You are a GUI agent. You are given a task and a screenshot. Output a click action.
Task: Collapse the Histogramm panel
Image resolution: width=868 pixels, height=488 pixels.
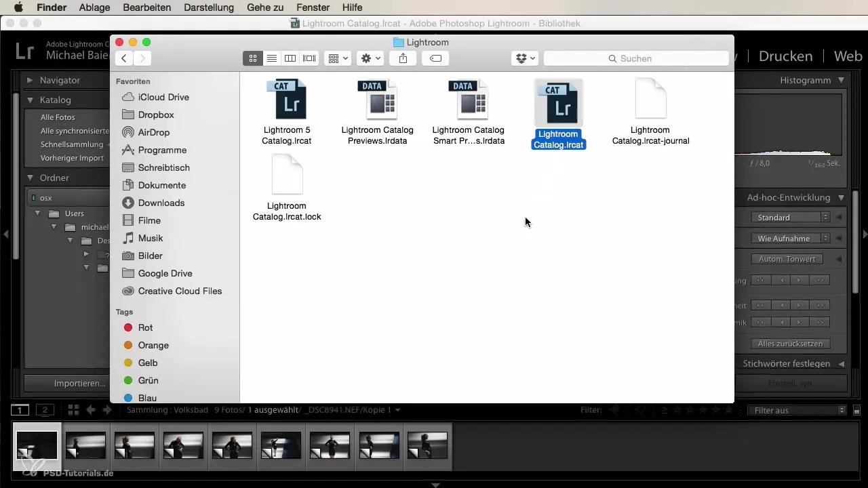click(841, 80)
